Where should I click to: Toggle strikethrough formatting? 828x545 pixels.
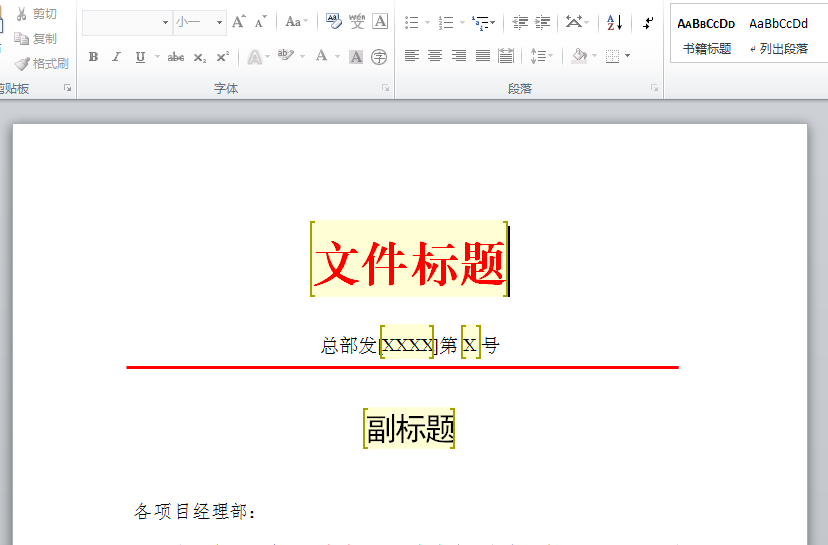point(176,57)
